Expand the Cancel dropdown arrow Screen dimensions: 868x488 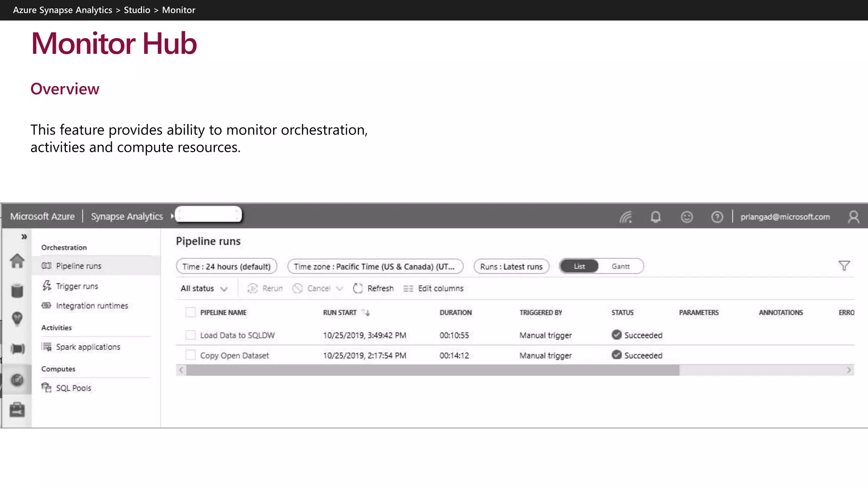point(339,288)
